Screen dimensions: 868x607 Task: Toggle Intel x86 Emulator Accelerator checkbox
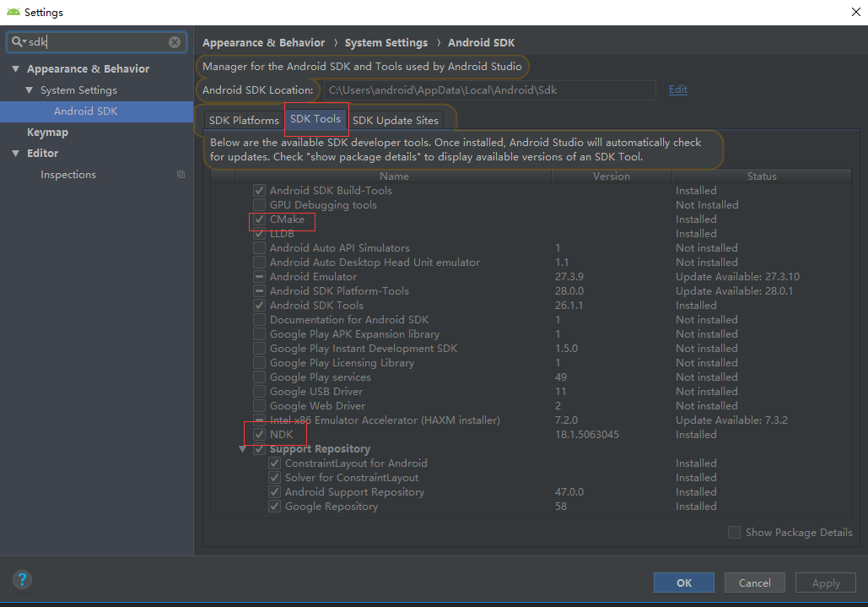(x=259, y=420)
